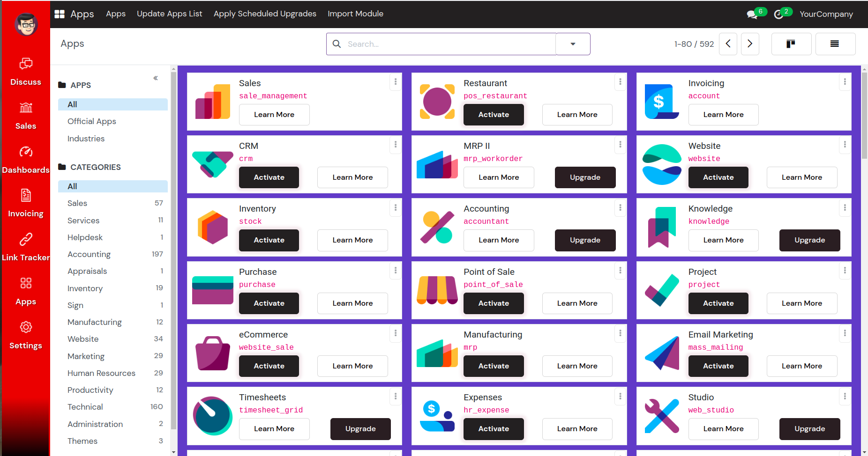Switch to List view
This screenshot has width=868, height=456.
click(x=835, y=44)
